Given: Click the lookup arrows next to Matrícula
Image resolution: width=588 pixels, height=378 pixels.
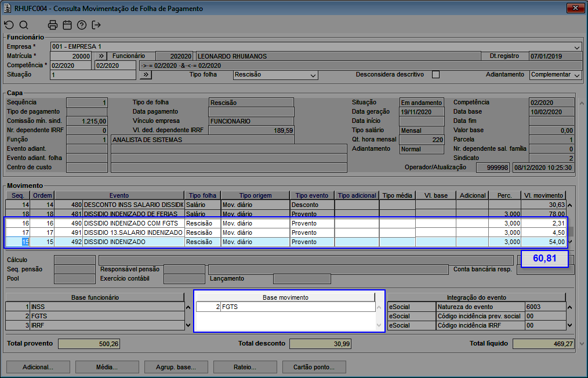Looking at the screenshot, I should point(100,56).
